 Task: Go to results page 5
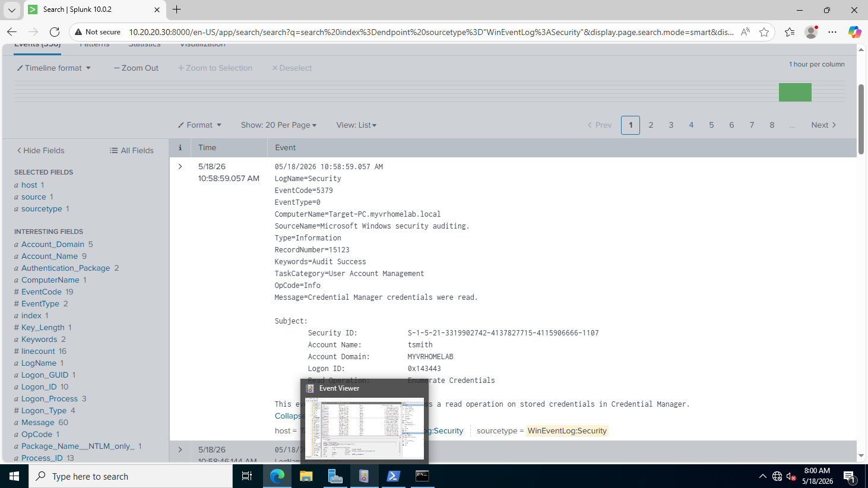pos(711,125)
